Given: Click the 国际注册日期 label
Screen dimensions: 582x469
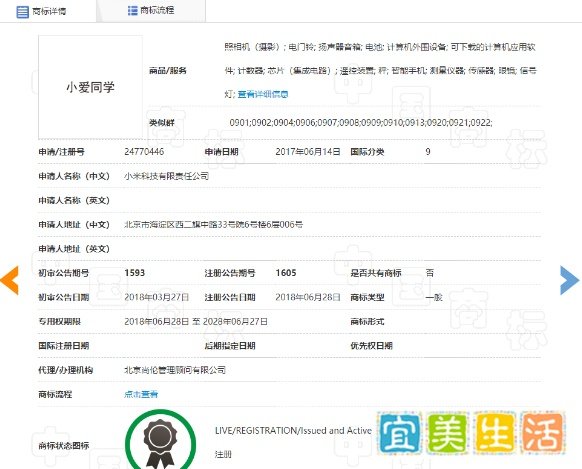Looking at the screenshot, I should [63, 346].
